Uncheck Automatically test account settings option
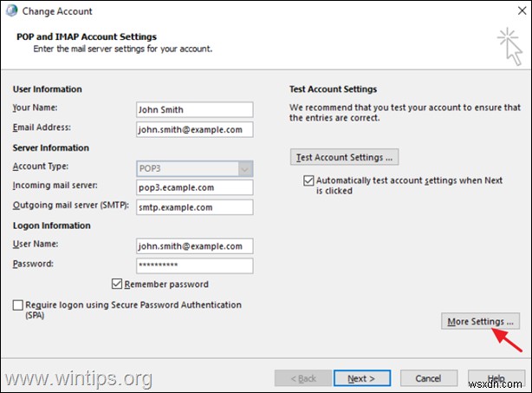The image size is (532, 393). 308,180
